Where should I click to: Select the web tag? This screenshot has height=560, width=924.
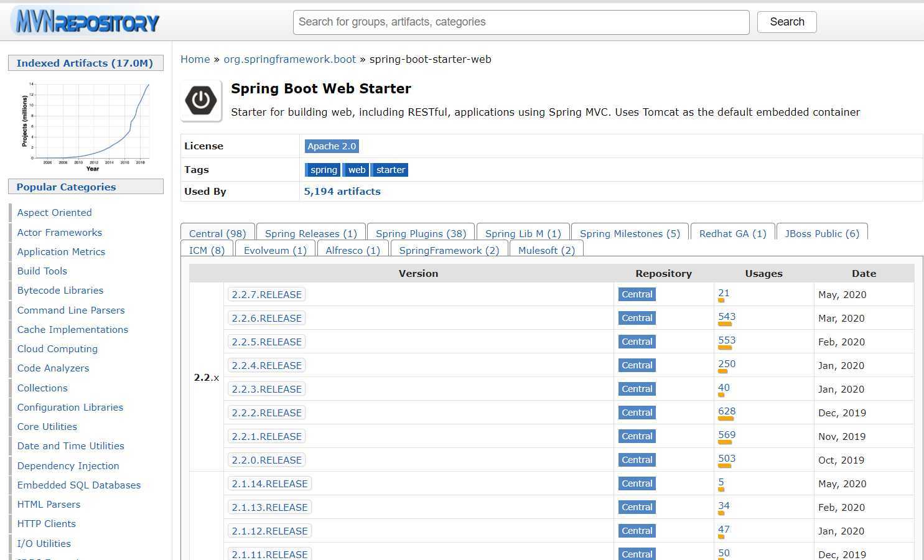[x=357, y=170]
